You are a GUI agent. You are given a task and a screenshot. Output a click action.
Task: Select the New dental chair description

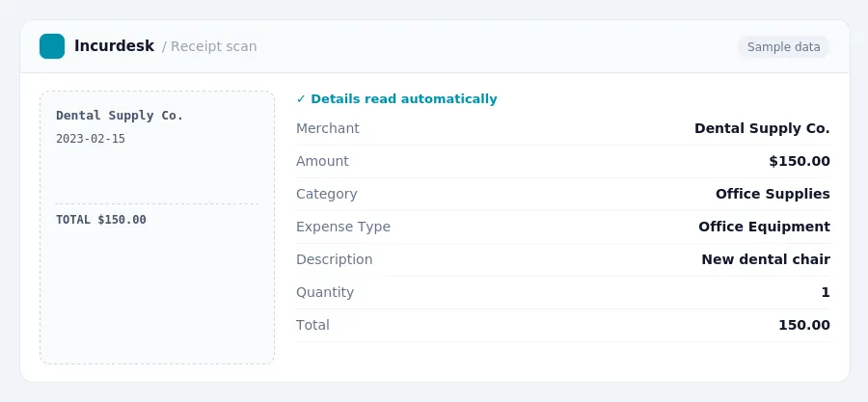(x=766, y=259)
